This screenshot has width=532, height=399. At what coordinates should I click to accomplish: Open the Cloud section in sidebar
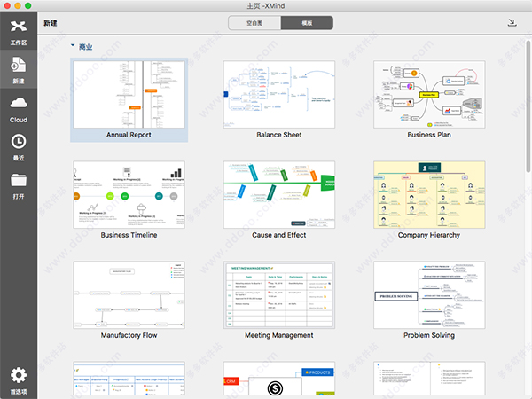coord(19,109)
